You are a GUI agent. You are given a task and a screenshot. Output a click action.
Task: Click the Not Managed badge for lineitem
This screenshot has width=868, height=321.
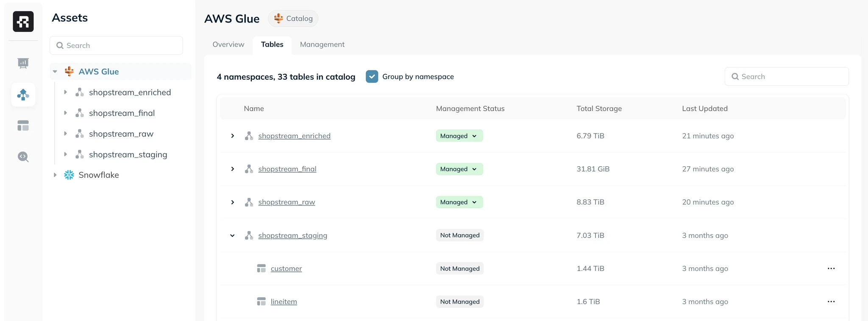[x=460, y=301]
